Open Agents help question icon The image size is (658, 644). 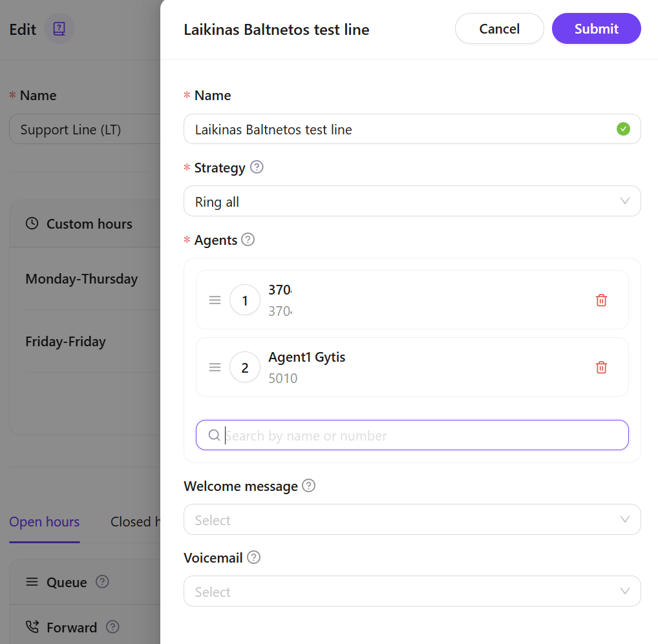click(x=248, y=240)
